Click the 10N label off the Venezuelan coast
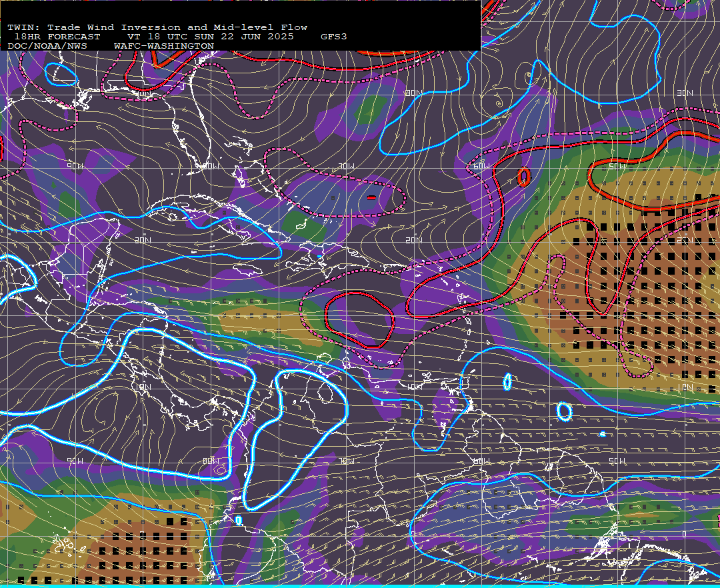The image size is (720, 588). [413, 387]
